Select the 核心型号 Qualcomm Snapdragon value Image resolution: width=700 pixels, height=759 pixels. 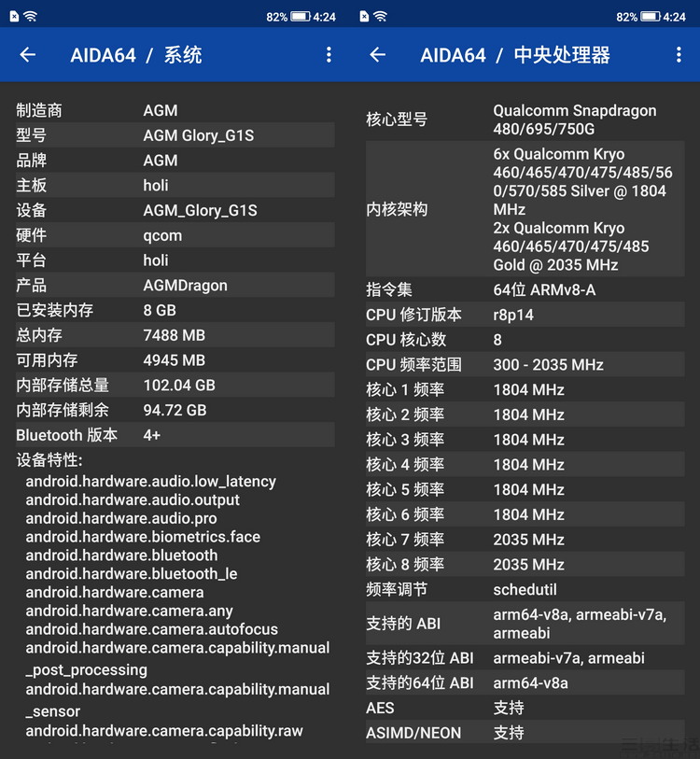[575, 119]
